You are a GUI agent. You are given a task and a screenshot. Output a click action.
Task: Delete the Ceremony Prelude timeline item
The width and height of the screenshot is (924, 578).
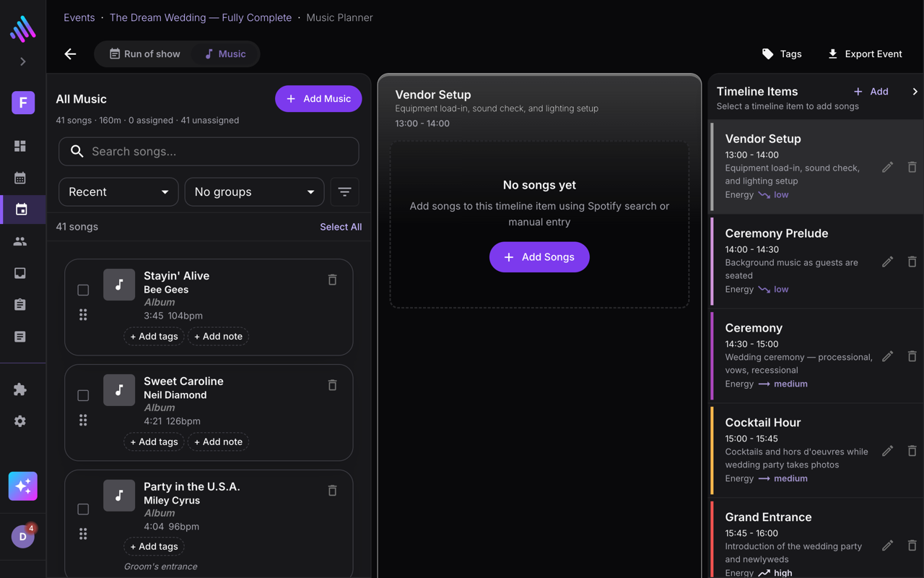(x=912, y=262)
